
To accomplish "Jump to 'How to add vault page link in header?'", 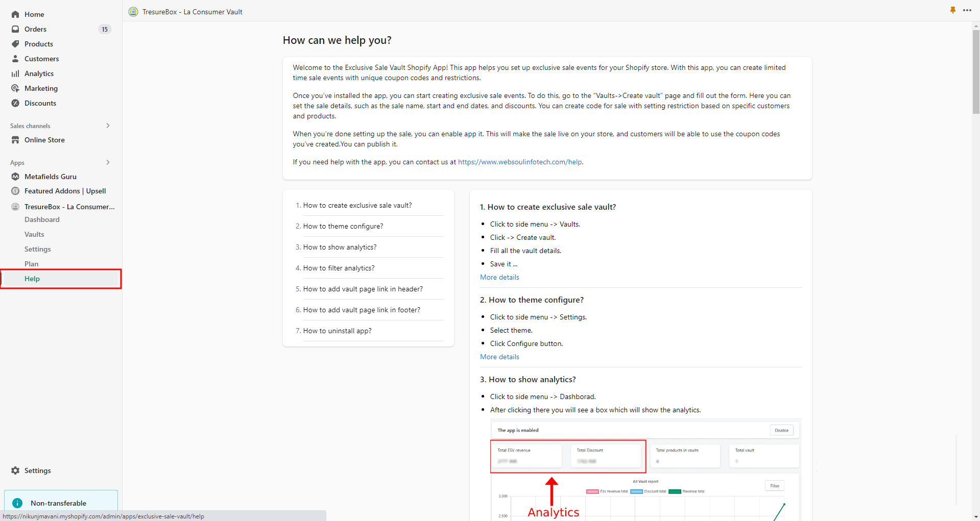I will 363,289.
